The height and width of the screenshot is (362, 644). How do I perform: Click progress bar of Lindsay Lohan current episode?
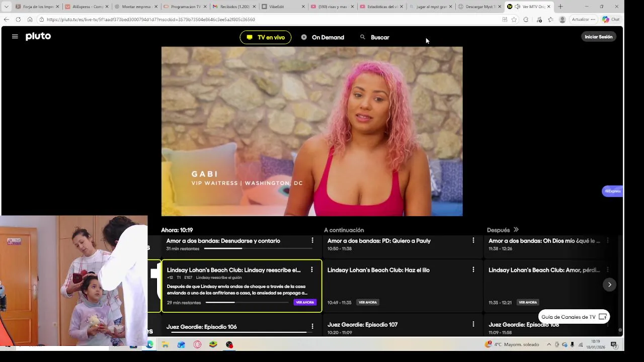point(247,303)
